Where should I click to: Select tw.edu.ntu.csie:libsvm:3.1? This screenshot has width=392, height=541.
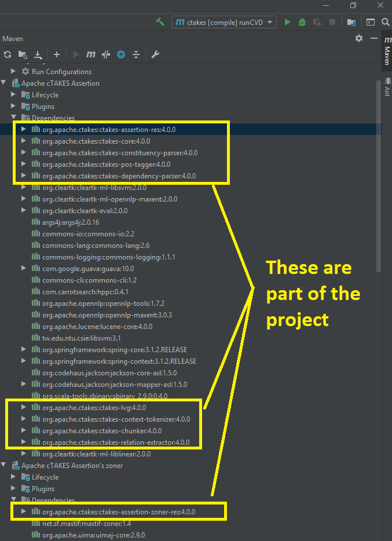click(82, 338)
